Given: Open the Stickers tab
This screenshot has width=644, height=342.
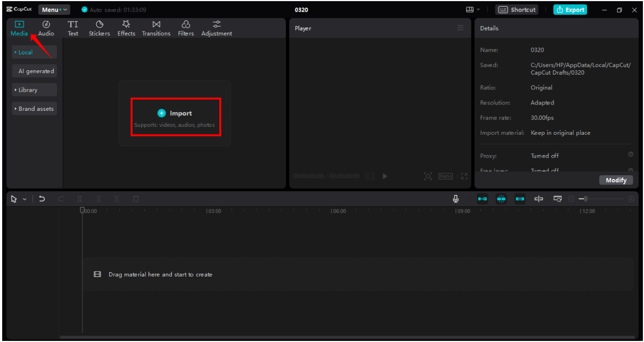Looking at the screenshot, I should click(x=99, y=28).
